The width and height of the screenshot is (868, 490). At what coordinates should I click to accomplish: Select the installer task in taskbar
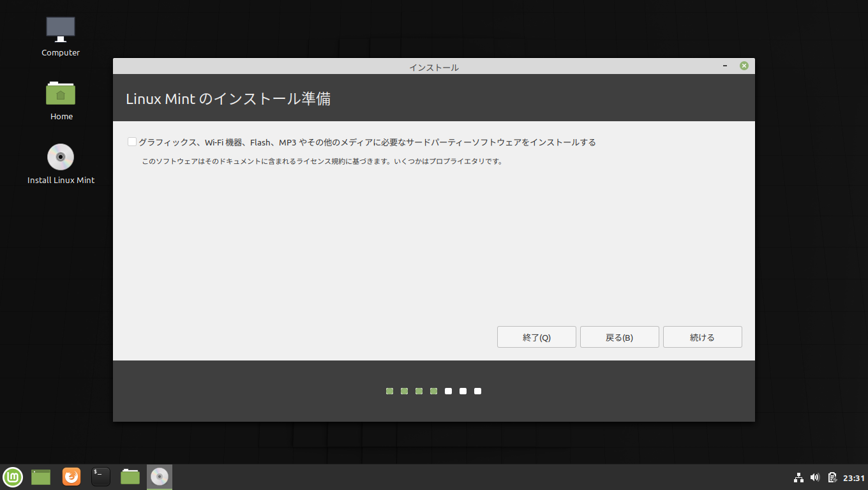(160, 477)
